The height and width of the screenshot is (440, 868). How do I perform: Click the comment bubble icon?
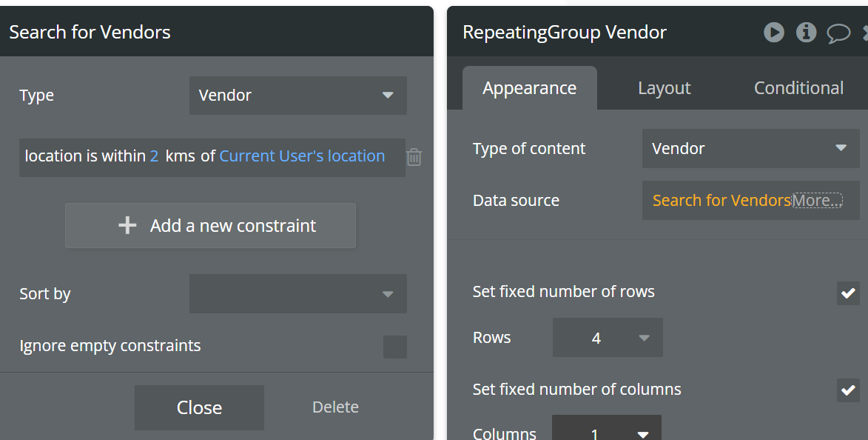838,33
